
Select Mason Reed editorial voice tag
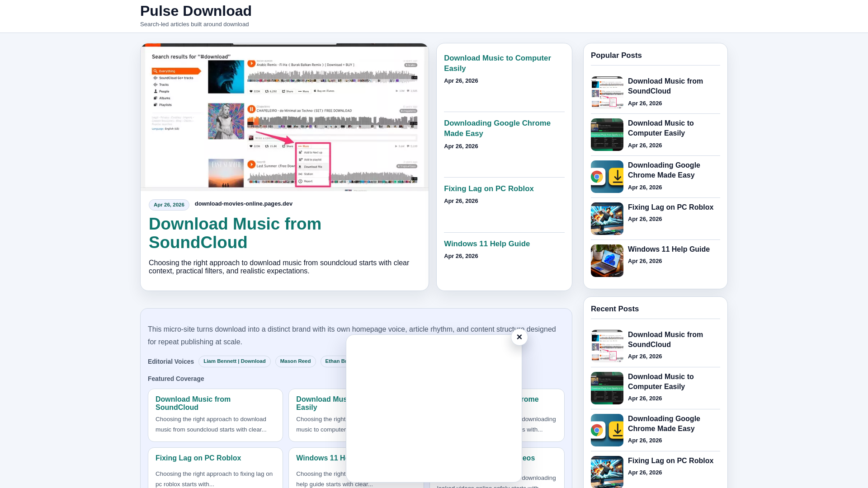click(295, 361)
